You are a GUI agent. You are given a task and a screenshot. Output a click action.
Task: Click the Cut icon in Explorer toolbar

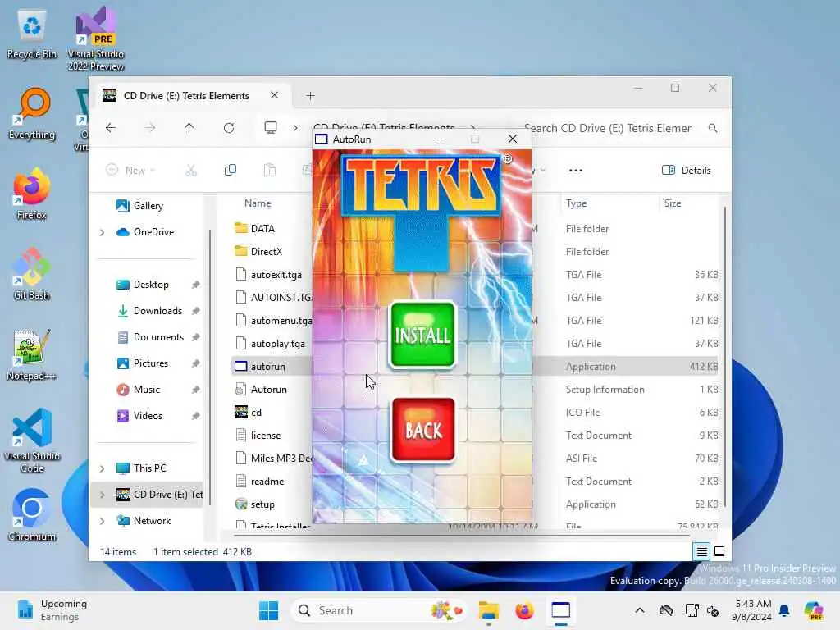(191, 171)
